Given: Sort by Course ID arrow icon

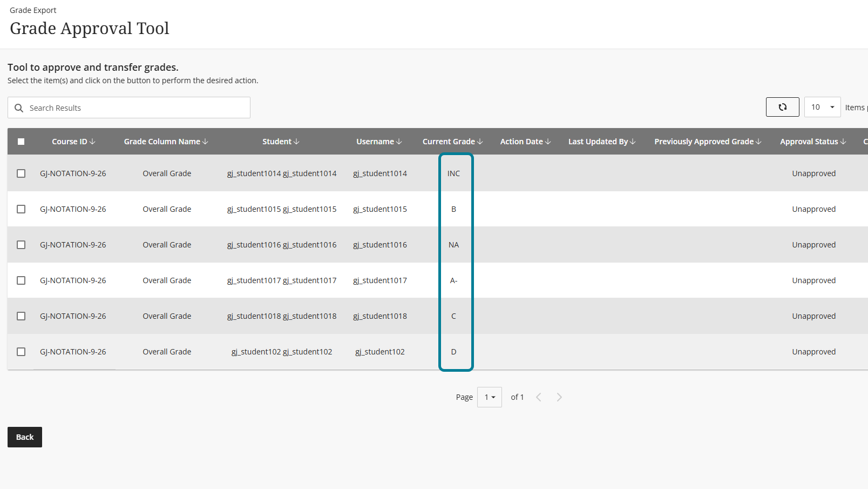Looking at the screenshot, I should (x=92, y=142).
